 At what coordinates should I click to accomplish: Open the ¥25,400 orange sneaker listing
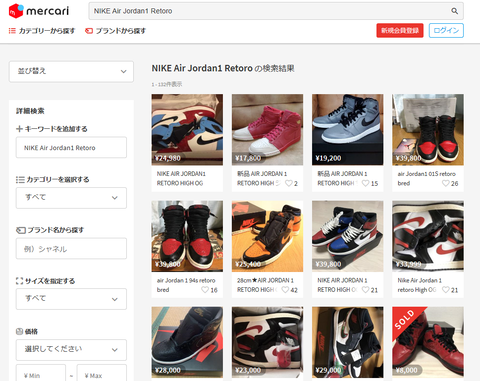tap(267, 236)
